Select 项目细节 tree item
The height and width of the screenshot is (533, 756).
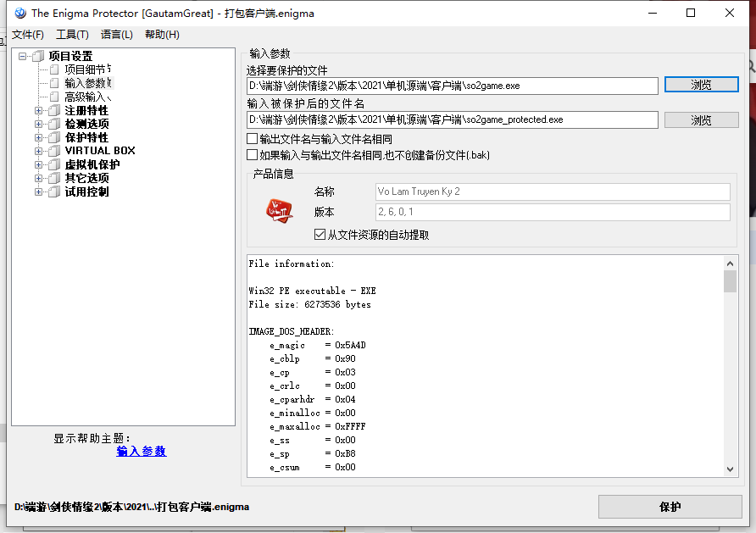(x=87, y=69)
